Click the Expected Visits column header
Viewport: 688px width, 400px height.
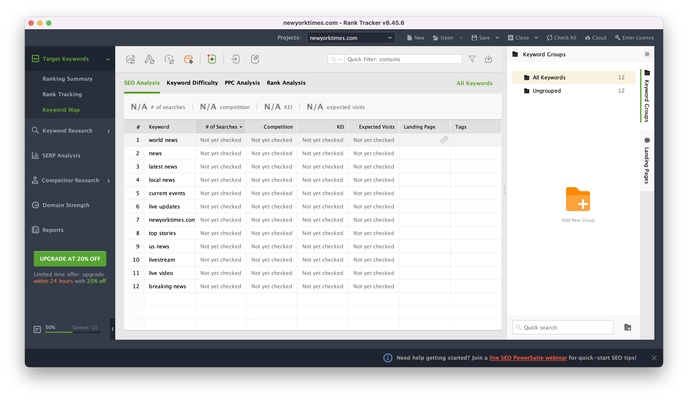click(x=373, y=127)
